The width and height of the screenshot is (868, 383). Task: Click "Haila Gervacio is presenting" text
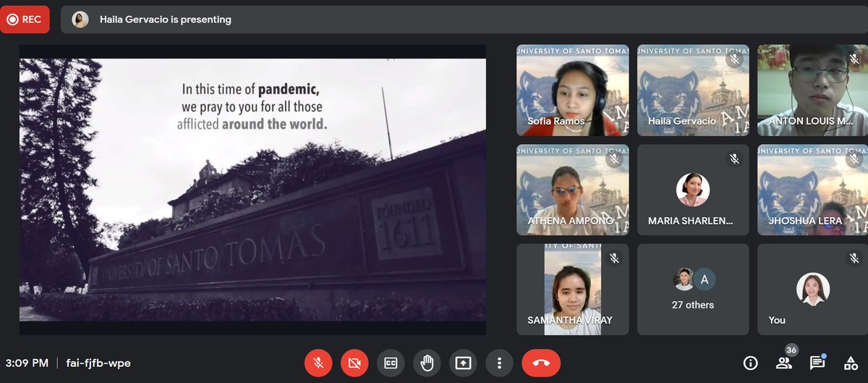tap(166, 20)
